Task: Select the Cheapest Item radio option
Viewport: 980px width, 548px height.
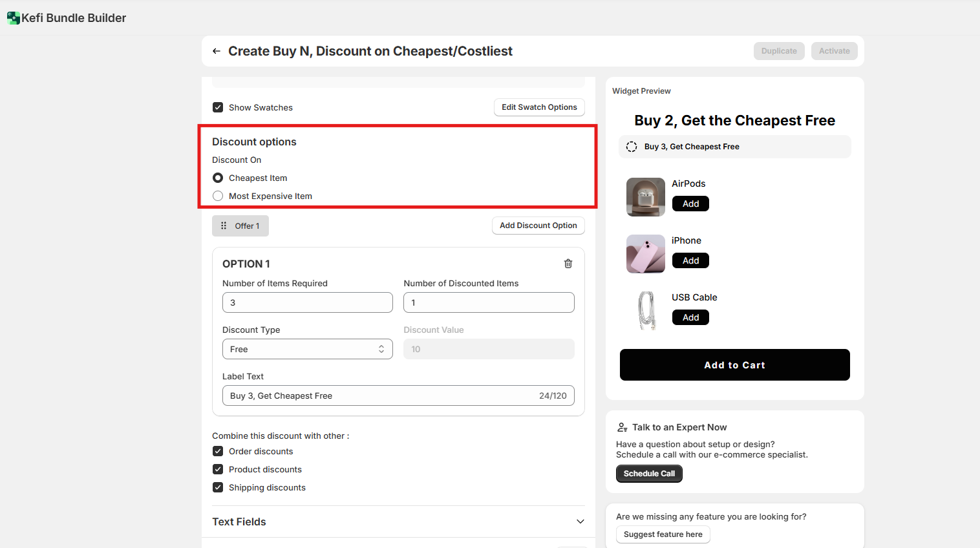Action: (x=218, y=178)
